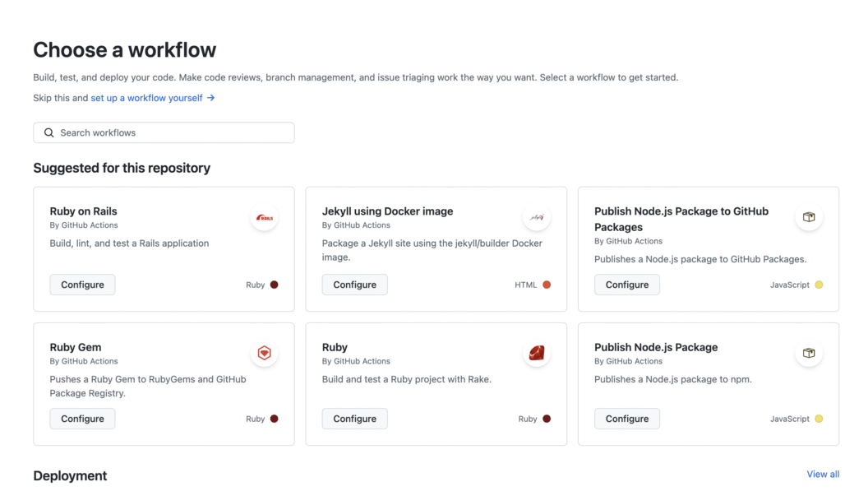The height and width of the screenshot is (491, 868).
Task: Configure Publish Node.js Package to GitHub Packages
Action: pos(627,285)
